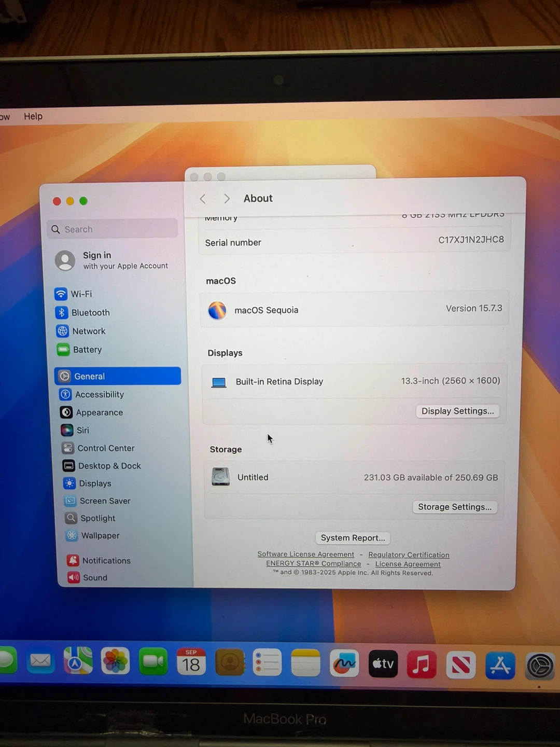Open App Store from the Dock
The width and height of the screenshot is (560, 747).
click(500, 666)
